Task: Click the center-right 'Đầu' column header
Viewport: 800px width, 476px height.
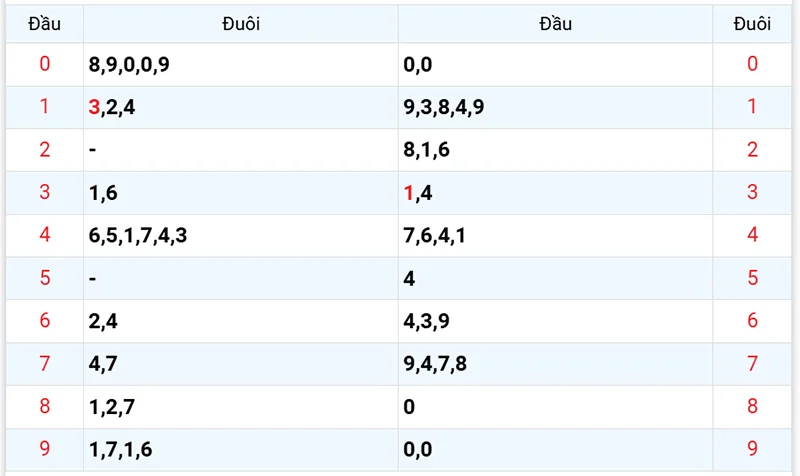Action: [x=555, y=24]
